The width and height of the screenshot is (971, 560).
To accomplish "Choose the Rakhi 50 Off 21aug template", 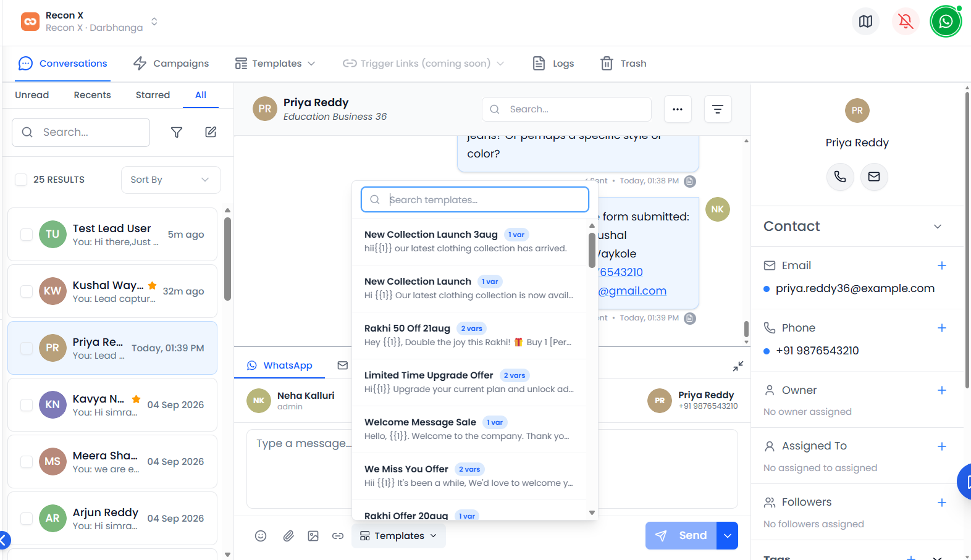I will click(469, 335).
